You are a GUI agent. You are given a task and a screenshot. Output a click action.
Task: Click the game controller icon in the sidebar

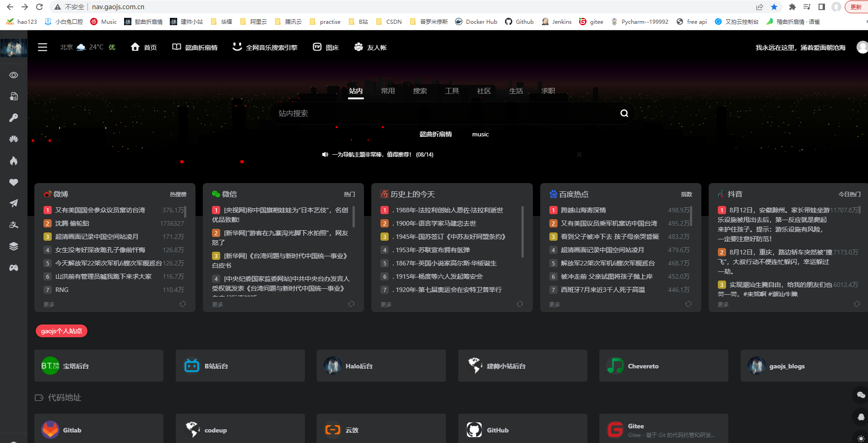[14, 268]
